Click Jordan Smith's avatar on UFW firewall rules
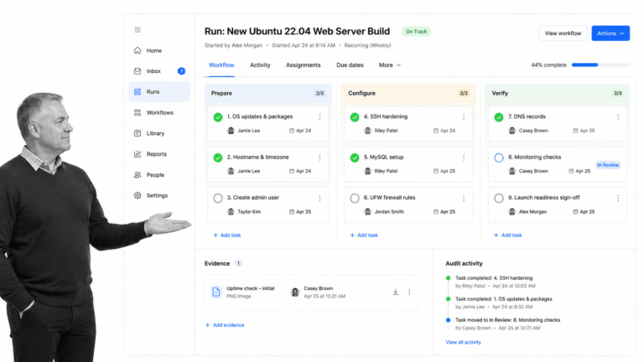Image resolution: width=644 pixels, height=362 pixels. pos(367,212)
